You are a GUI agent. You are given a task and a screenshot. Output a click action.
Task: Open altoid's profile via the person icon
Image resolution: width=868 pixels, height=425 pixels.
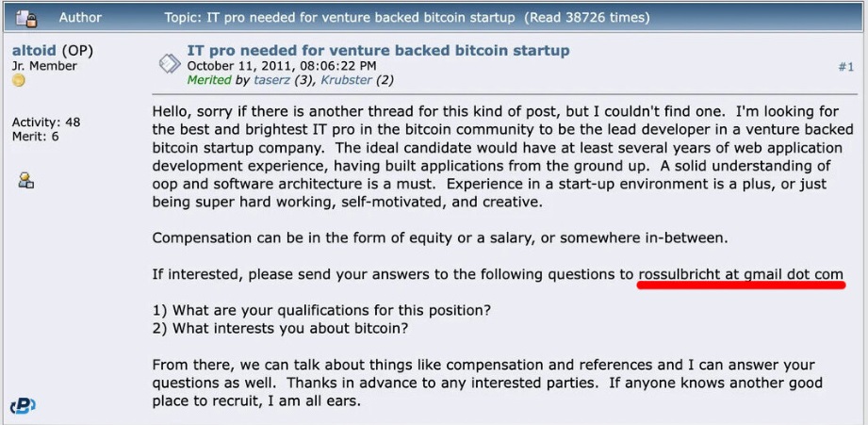click(26, 179)
